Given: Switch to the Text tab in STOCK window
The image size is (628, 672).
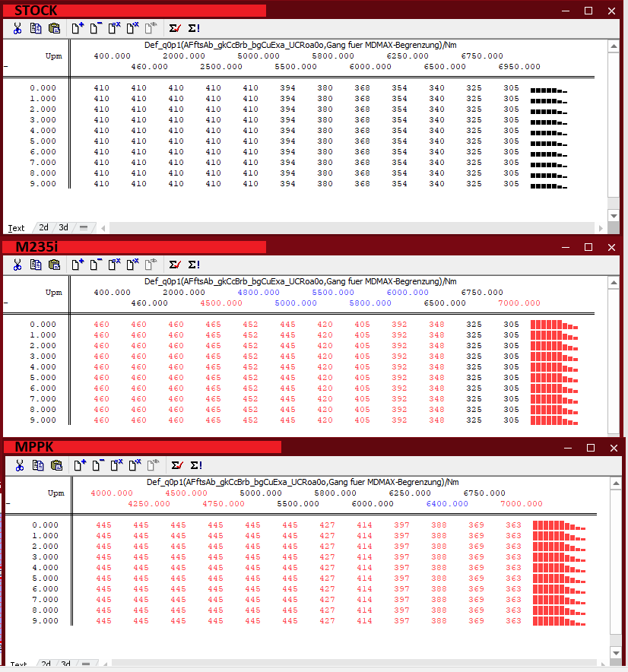Looking at the screenshot, I should (x=16, y=228).
